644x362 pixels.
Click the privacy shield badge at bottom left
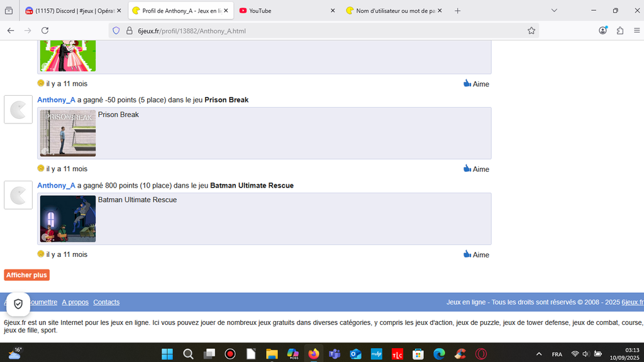(18, 304)
